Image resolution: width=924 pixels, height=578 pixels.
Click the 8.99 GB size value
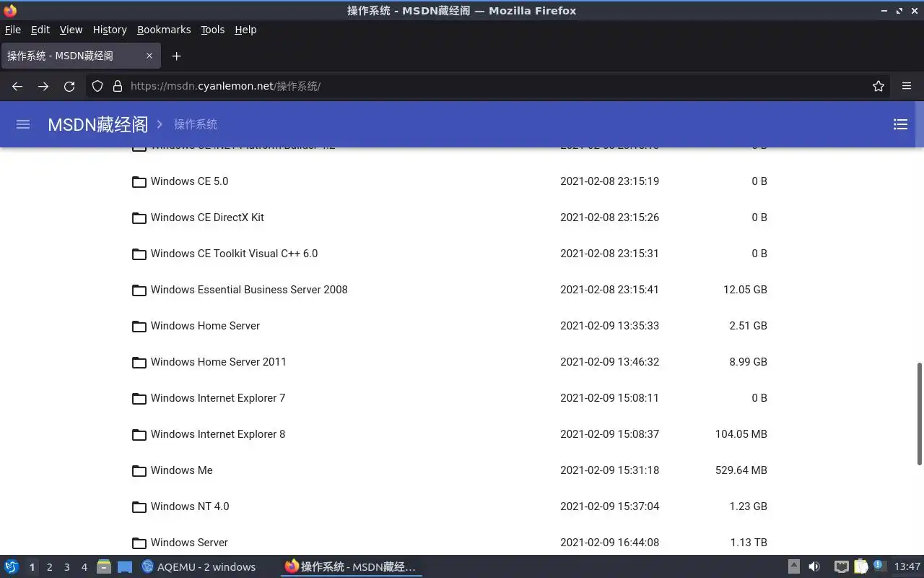coord(748,362)
